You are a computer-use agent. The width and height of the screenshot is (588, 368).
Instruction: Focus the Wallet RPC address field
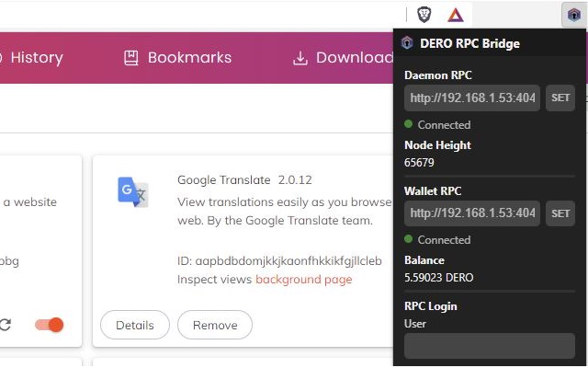472,213
